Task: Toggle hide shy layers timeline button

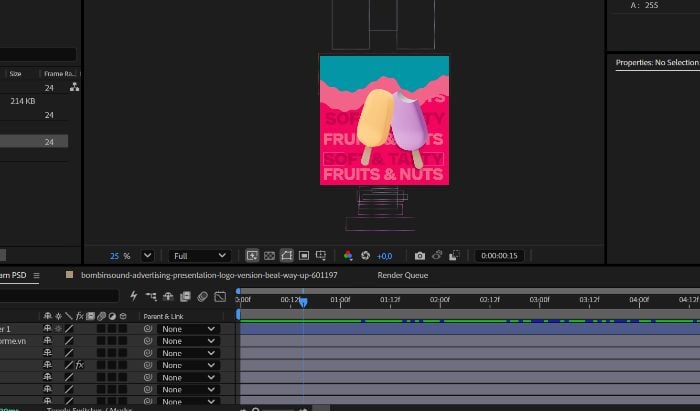Action: tap(168, 296)
